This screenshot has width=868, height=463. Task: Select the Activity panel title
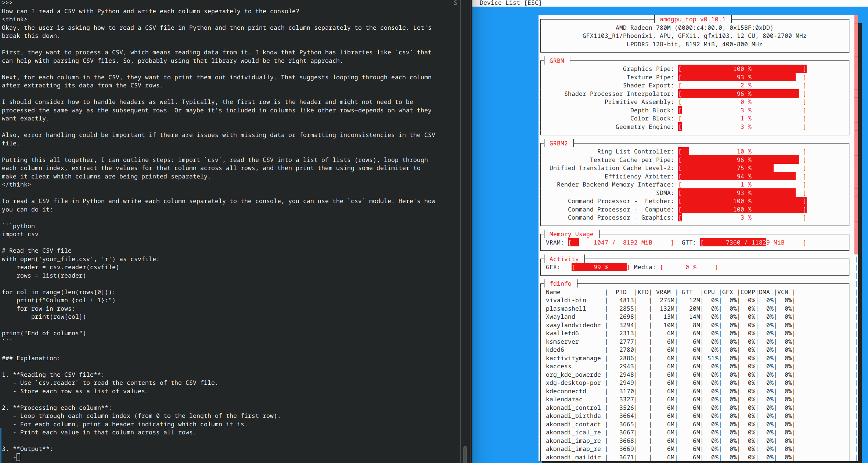click(x=564, y=259)
